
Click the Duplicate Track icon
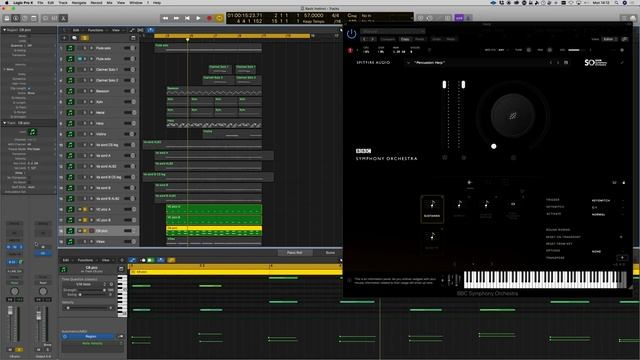coord(74,38)
